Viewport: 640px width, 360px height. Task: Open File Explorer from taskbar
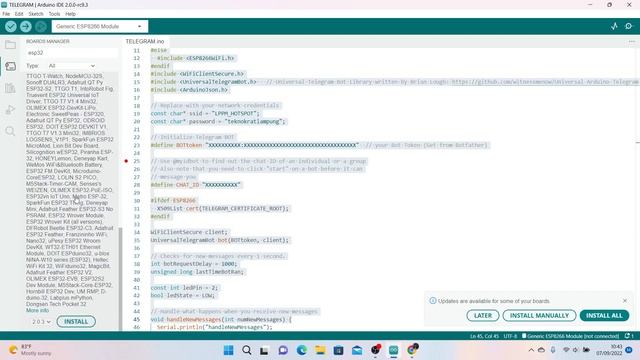[x=320, y=350]
